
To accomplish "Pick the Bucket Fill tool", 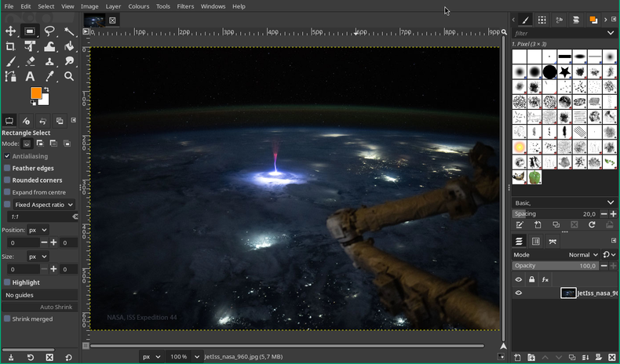I will pos(69,46).
